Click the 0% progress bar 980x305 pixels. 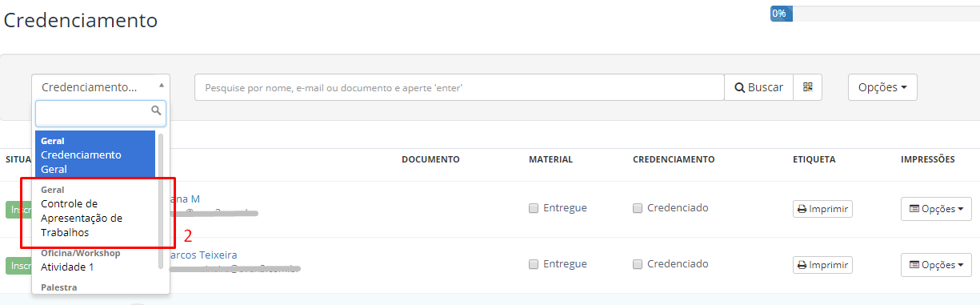[x=875, y=14]
